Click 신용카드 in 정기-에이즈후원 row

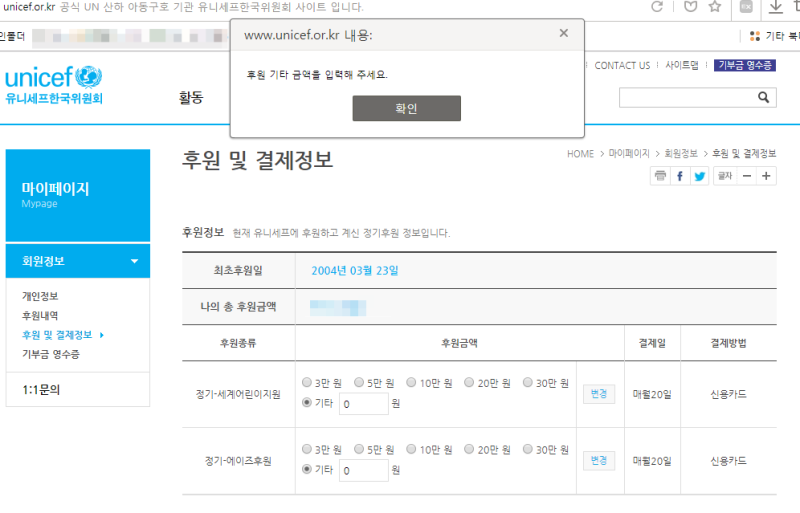[x=728, y=461]
